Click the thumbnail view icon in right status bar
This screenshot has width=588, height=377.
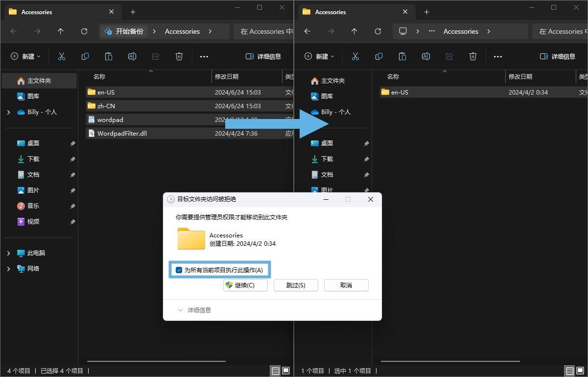[x=580, y=371]
